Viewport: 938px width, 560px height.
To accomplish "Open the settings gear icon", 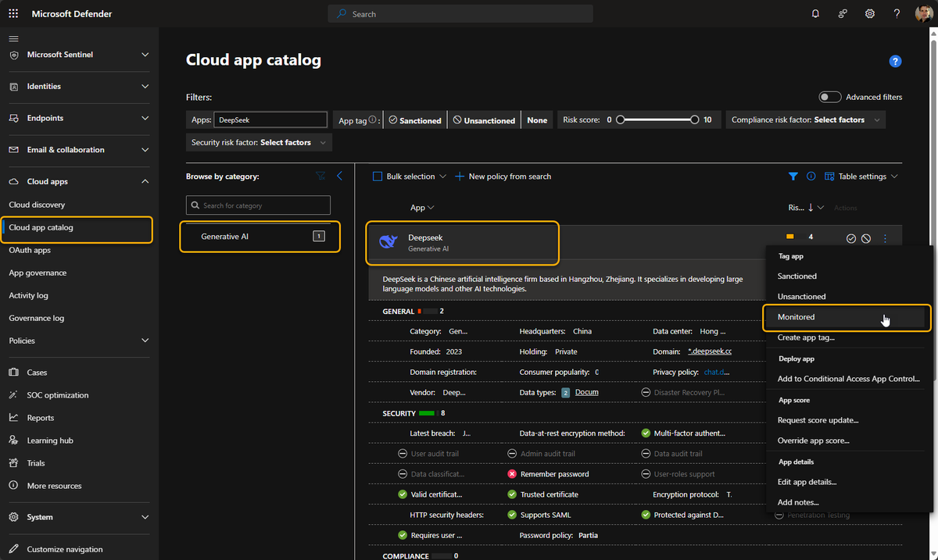I will (x=870, y=14).
